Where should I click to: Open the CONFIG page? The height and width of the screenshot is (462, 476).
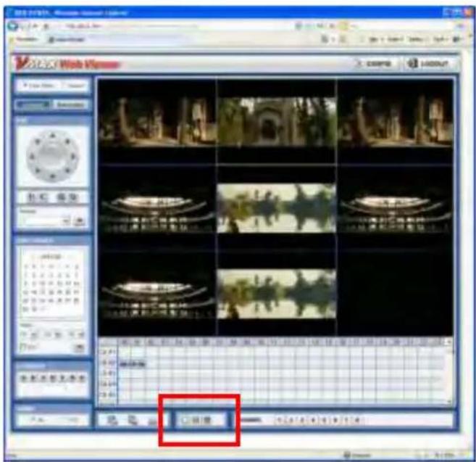[x=375, y=64]
